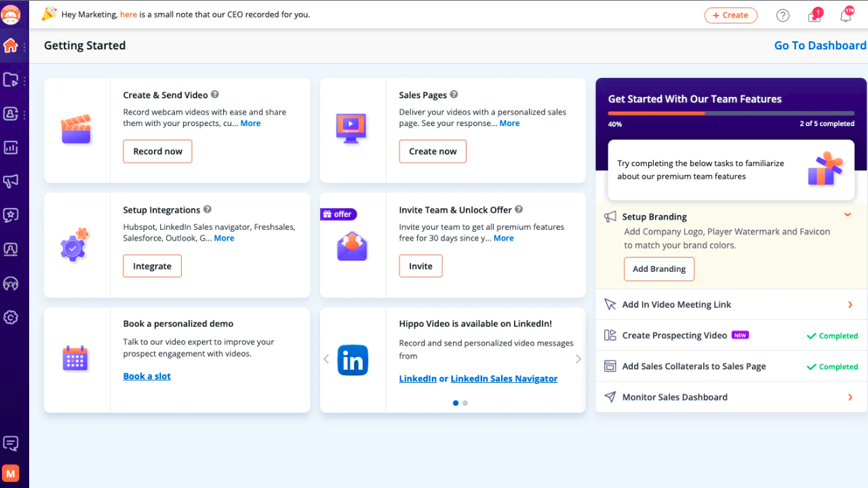Click the gear Setup Integrations card icon
The height and width of the screenshot is (488, 868).
(x=74, y=245)
